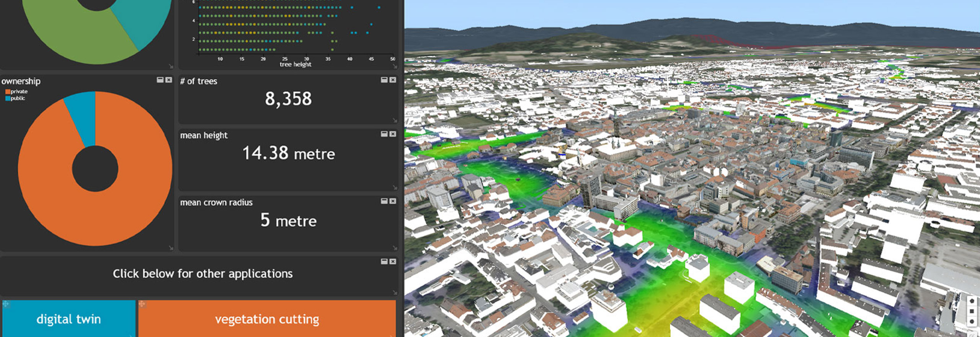
Task: Click 'Click below for other applications' text
Action: coord(203,274)
